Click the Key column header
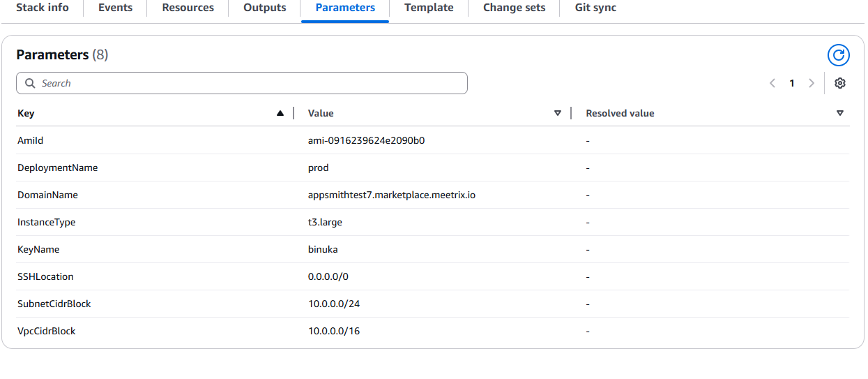 pyautogui.click(x=26, y=113)
